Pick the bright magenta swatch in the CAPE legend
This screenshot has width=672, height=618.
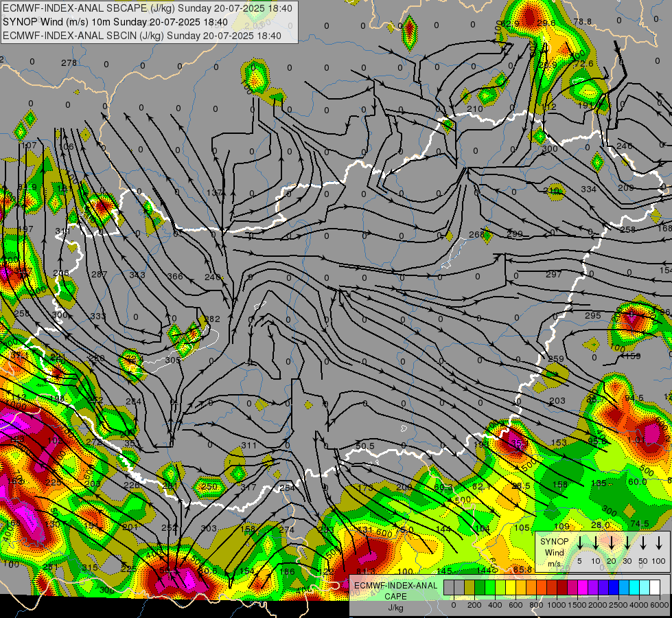tap(583, 588)
